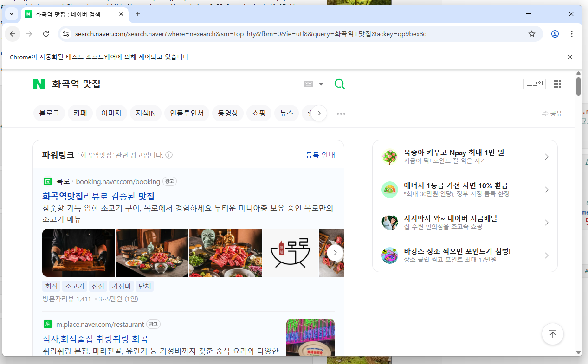The image size is (588, 364).
Task: Expand chevron of 에너지 1등급 가전 row
Action: (x=546, y=190)
